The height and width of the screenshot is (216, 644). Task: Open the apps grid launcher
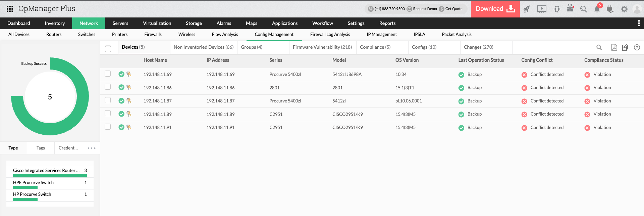tap(10, 9)
